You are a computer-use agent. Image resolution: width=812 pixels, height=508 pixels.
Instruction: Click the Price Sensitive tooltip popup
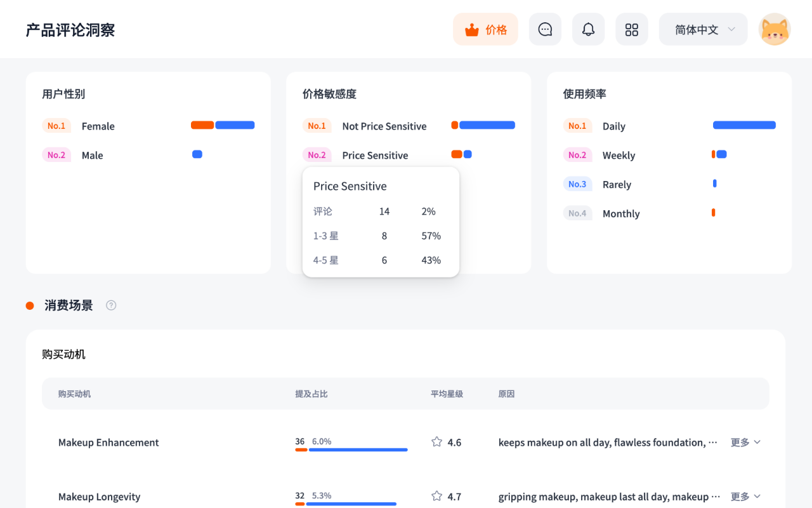coord(381,221)
